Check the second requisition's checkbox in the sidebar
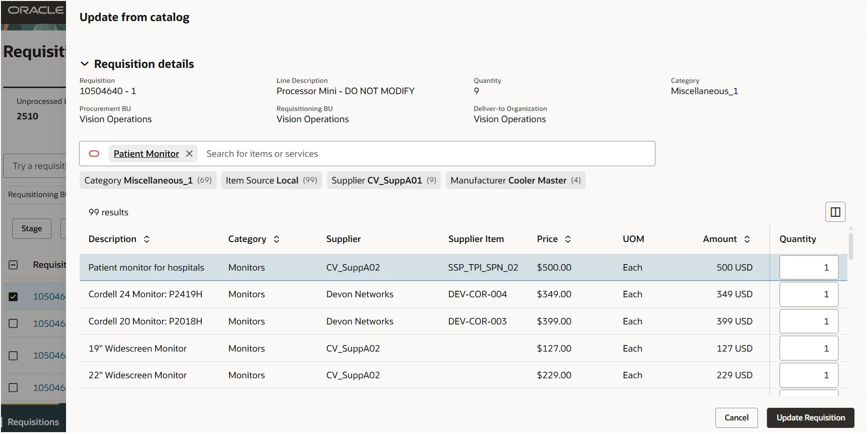 (x=14, y=324)
